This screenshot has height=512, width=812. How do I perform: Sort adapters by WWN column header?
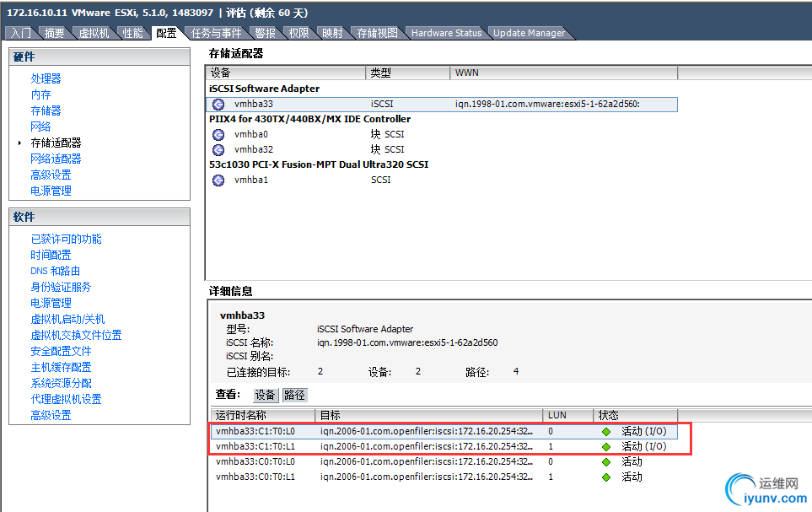point(564,73)
